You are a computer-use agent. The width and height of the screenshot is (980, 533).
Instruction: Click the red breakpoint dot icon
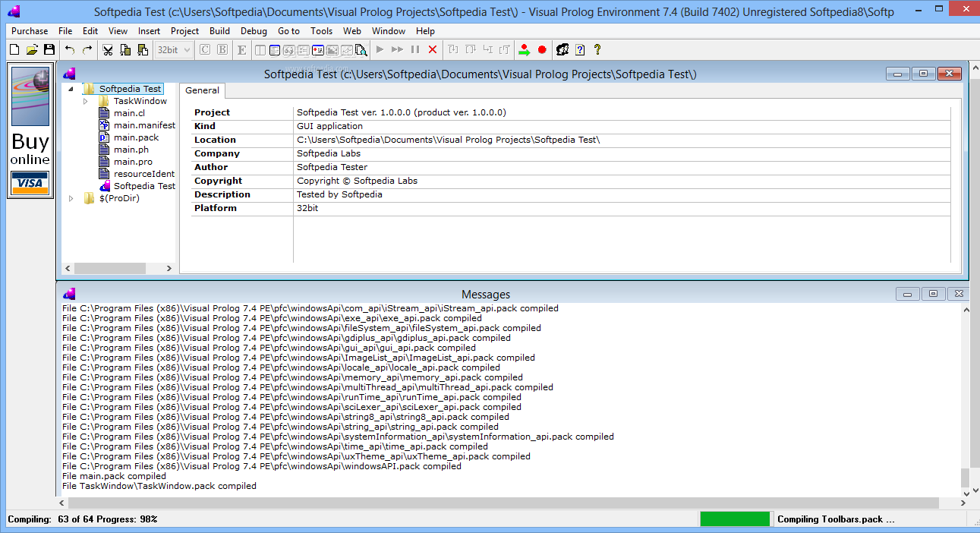[542, 50]
